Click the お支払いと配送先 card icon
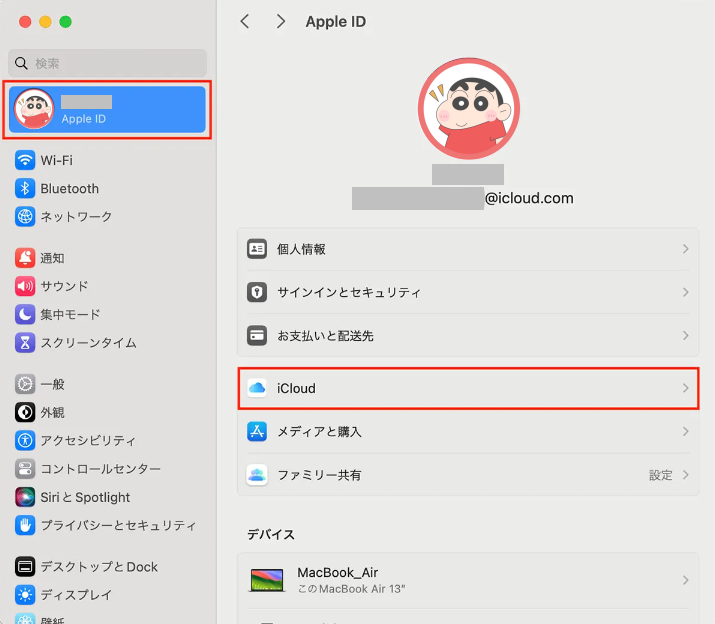The width and height of the screenshot is (715, 624). 257,336
